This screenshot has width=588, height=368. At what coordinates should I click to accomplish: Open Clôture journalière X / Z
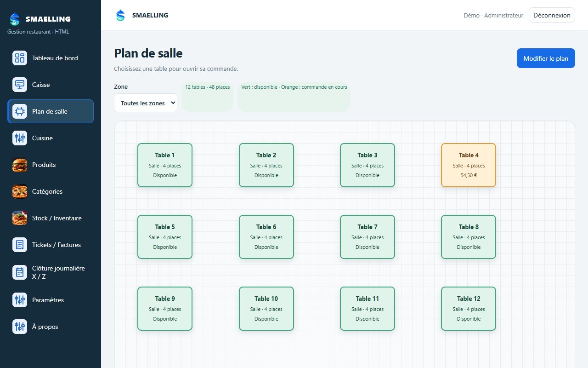click(51, 272)
